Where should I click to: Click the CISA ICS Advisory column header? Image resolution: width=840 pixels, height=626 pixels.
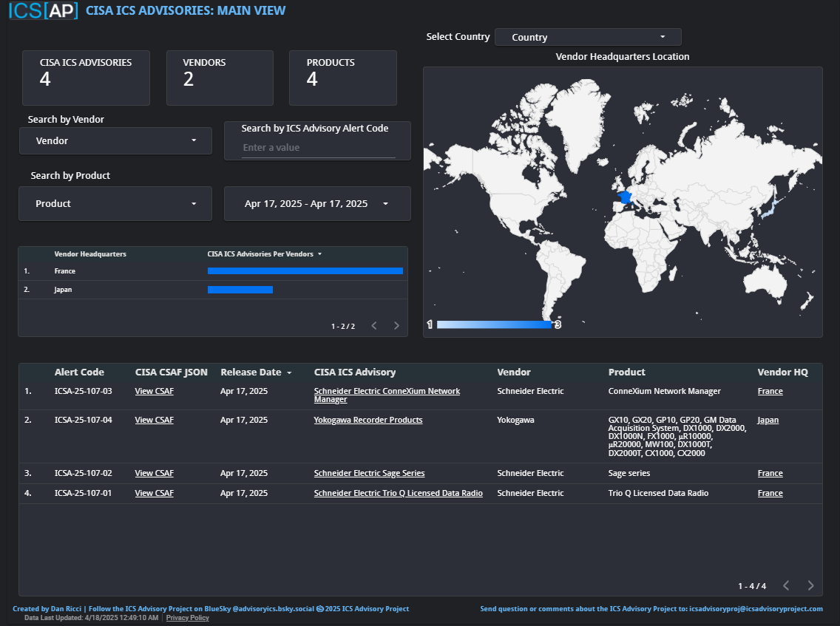click(355, 372)
